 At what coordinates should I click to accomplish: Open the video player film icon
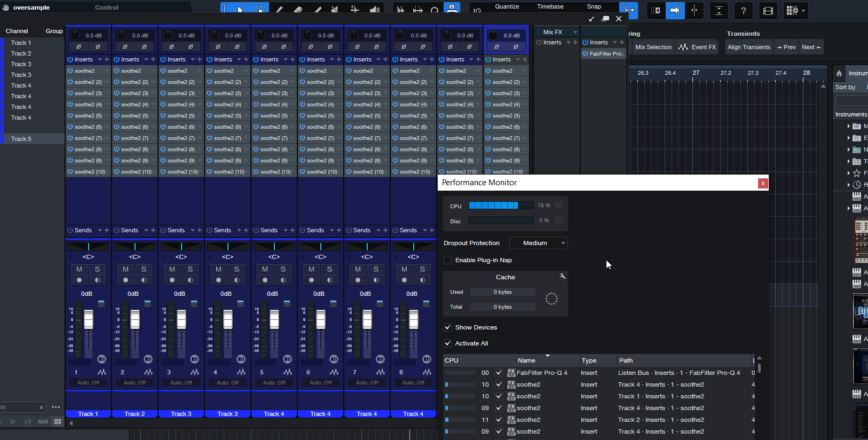768,11
